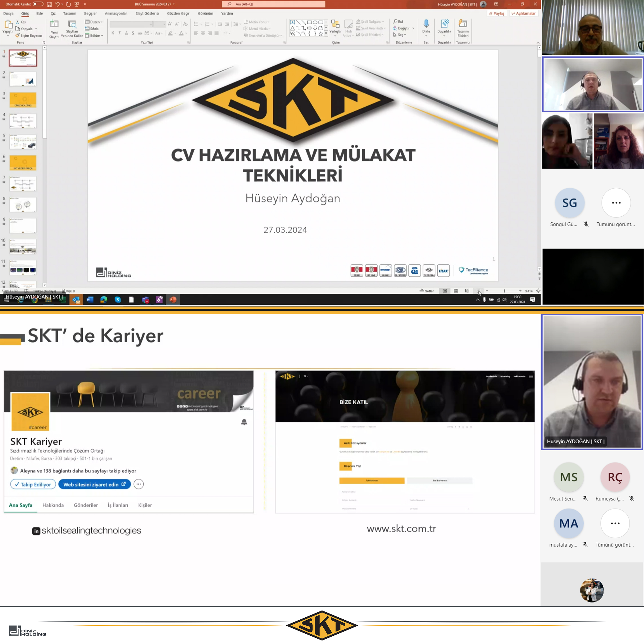Image resolution: width=644 pixels, height=644 pixels.
Task: Click the text highlight color pen
Action: click(170, 33)
